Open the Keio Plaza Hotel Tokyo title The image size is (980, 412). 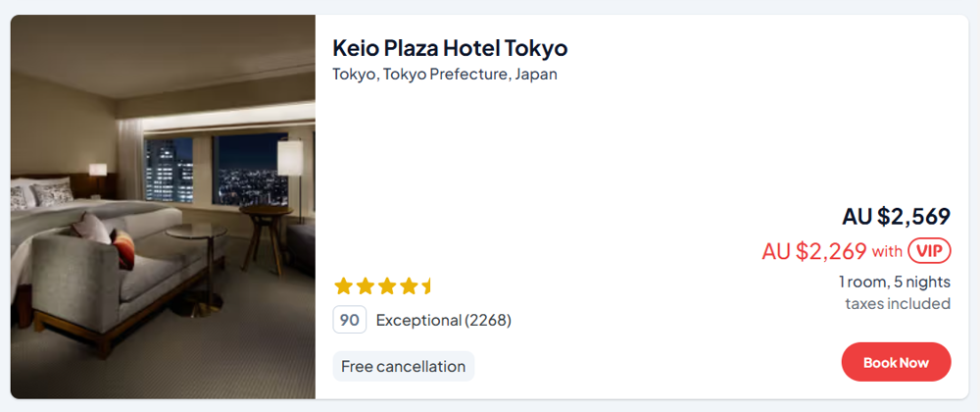click(450, 48)
